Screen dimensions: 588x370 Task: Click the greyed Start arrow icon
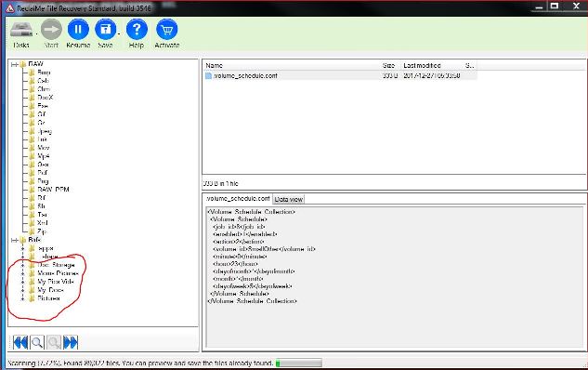coord(51,29)
